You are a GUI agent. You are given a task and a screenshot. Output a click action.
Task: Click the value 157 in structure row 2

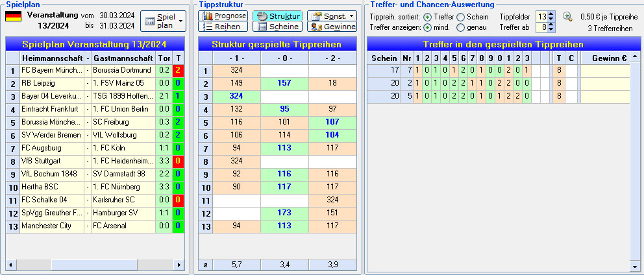coord(284,83)
